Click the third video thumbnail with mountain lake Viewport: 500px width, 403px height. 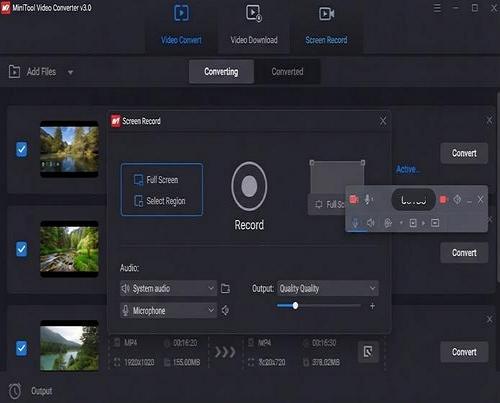pyautogui.click(x=69, y=346)
